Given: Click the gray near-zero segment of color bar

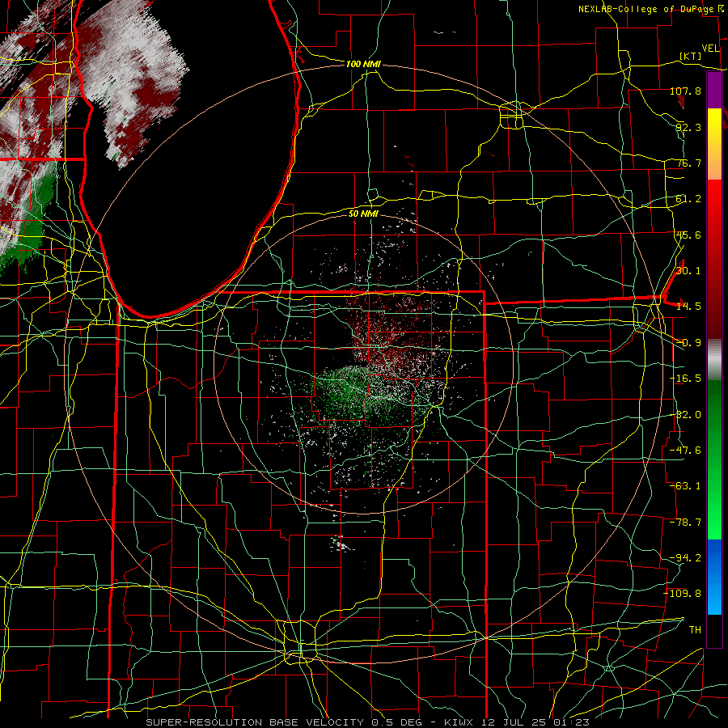Looking at the screenshot, I should [714, 360].
